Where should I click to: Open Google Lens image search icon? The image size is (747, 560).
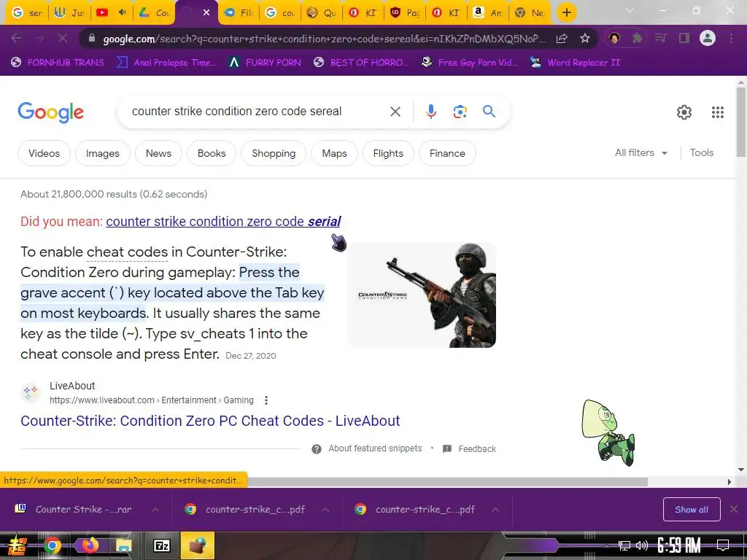[460, 112]
